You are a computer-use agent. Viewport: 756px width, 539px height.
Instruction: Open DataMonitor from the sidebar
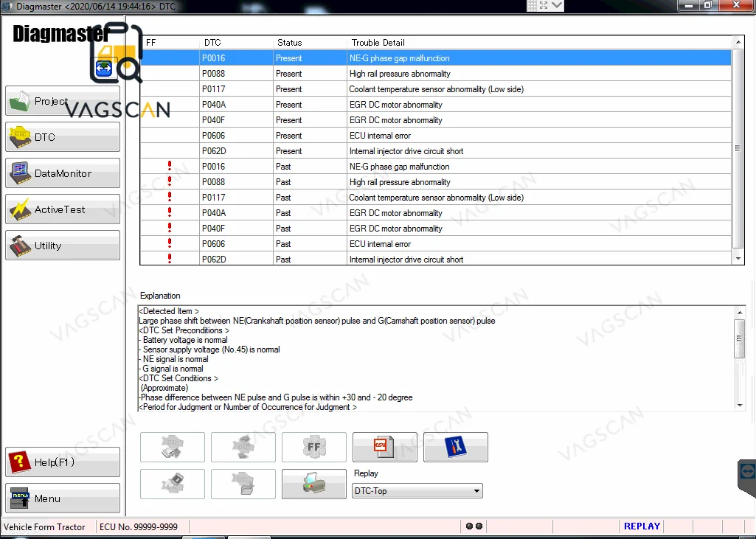tap(62, 173)
